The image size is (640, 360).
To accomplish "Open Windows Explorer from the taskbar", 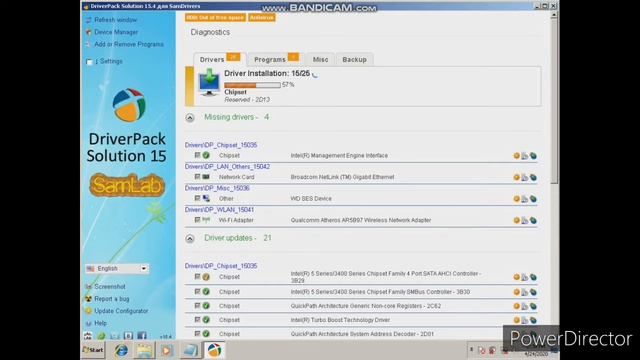I will 144,350.
